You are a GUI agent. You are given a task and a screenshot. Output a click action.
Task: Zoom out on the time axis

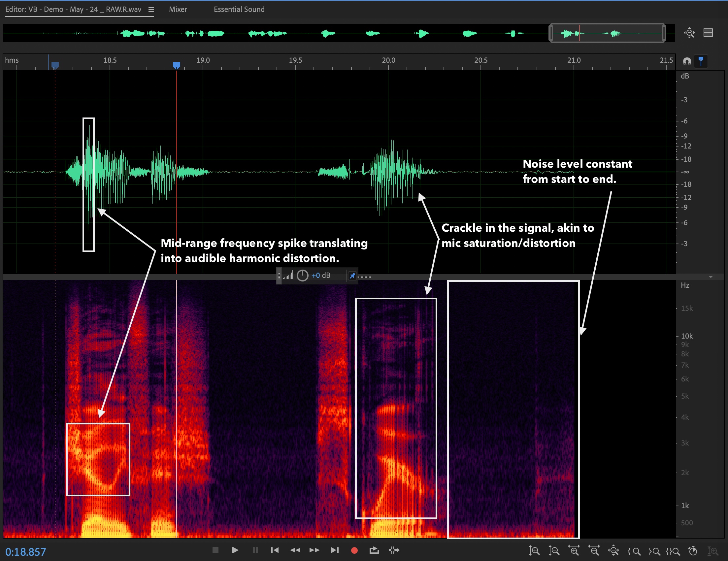(x=594, y=550)
